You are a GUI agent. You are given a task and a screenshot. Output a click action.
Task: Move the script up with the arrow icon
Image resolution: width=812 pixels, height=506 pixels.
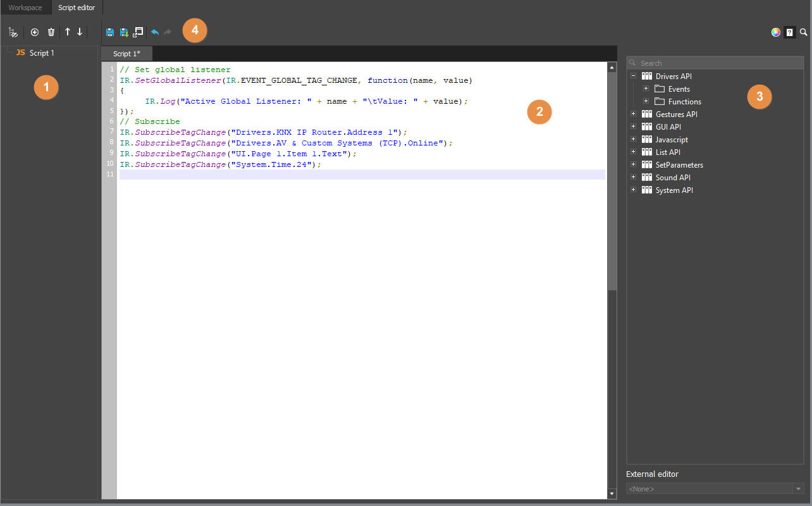click(68, 32)
